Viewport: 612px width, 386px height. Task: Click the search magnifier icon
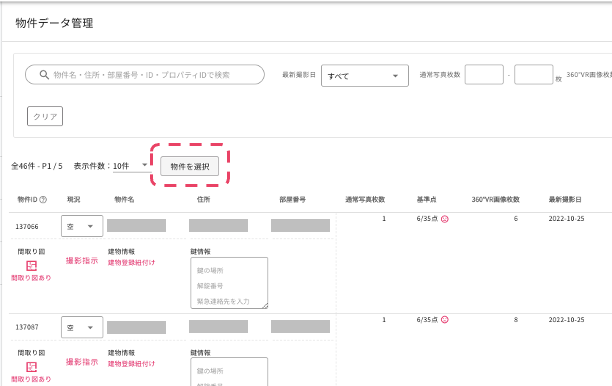(44, 75)
